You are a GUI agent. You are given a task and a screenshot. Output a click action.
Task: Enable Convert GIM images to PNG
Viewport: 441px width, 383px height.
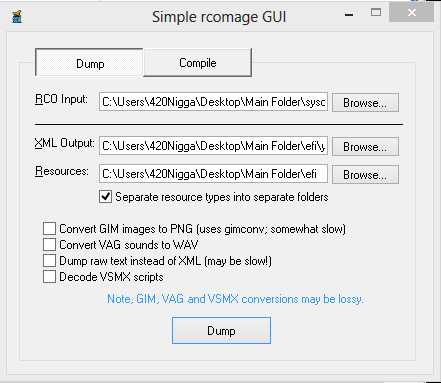pyautogui.click(x=49, y=229)
